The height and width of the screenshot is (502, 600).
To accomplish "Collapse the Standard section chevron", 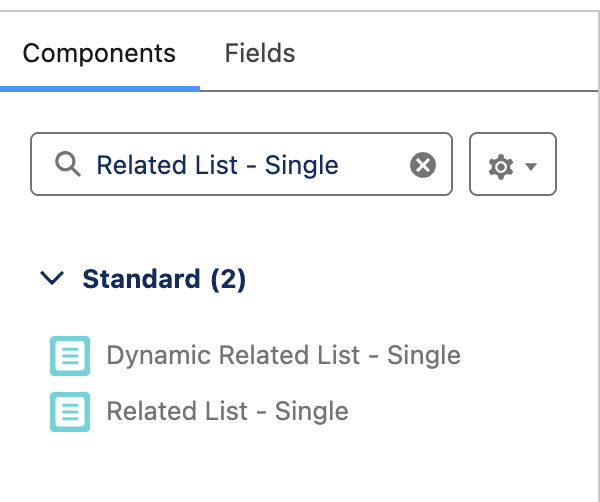I will (x=51, y=279).
